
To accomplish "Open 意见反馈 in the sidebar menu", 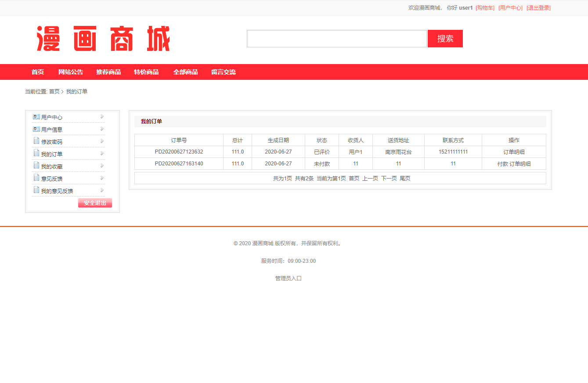I will (x=52, y=179).
